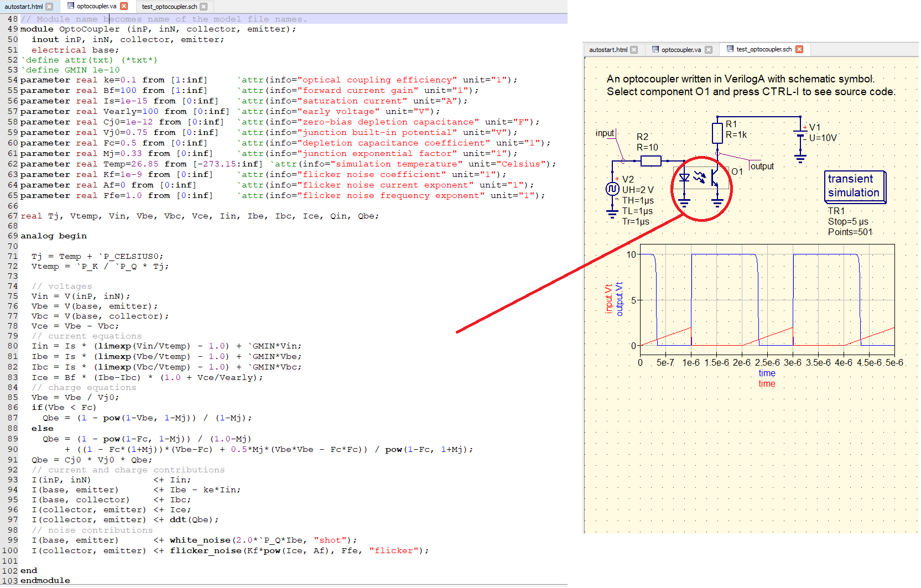Viewport: 921px width, 588px height.
Task: Select the transient simulation block
Action: [x=854, y=186]
